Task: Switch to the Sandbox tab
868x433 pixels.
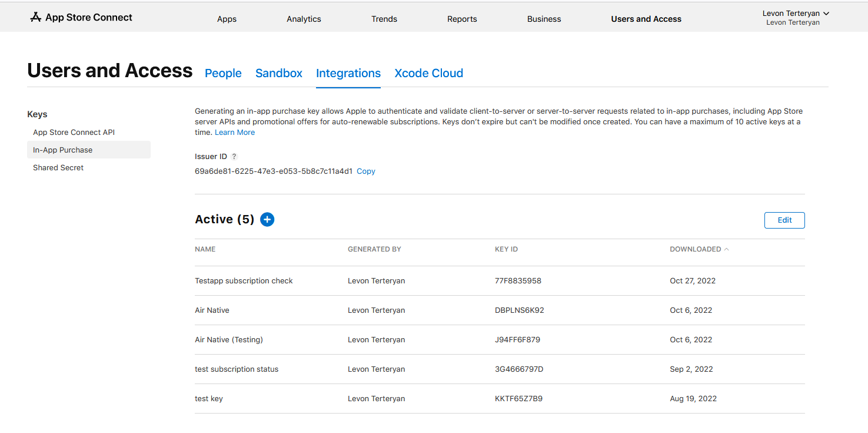Action: point(279,73)
